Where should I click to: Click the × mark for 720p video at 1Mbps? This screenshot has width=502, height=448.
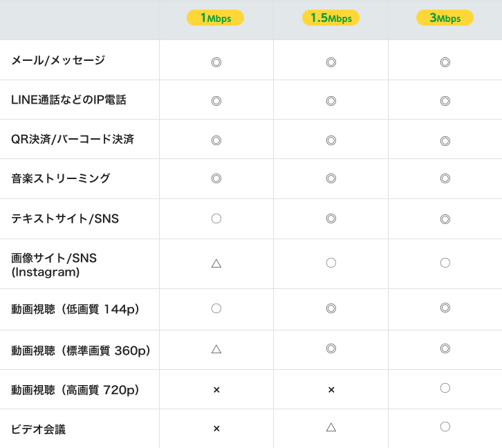coord(216,390)
